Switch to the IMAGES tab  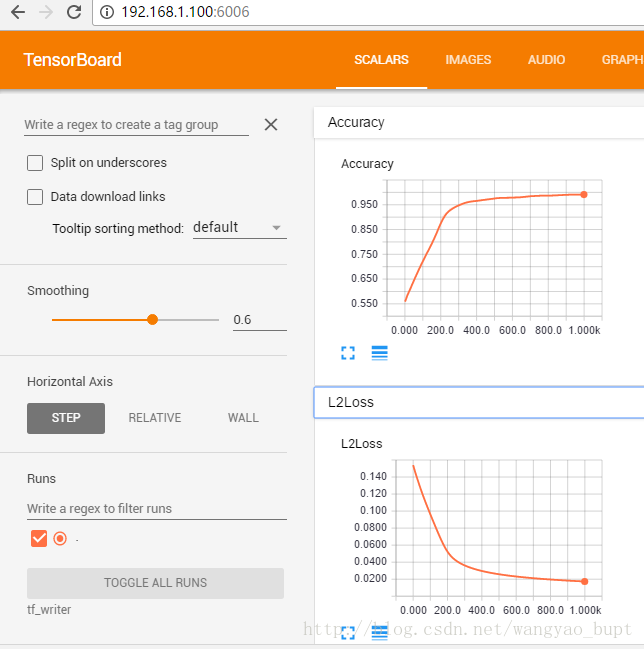point(468,60)
